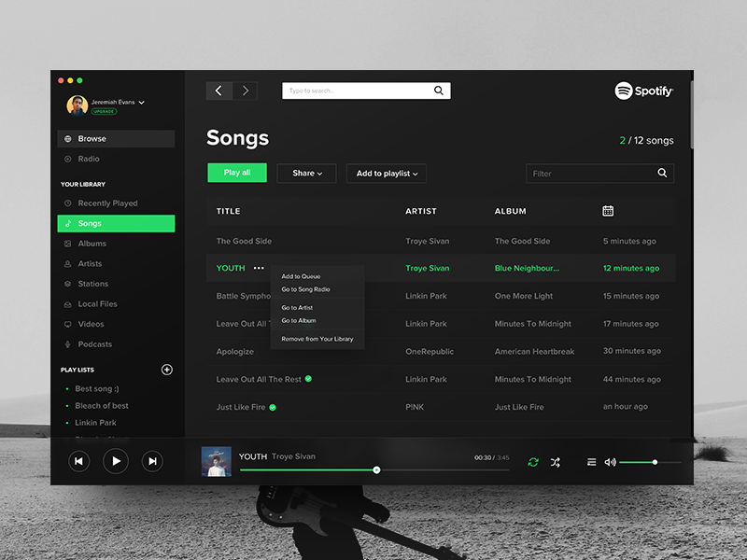Open the play queue list icon
747x560 pixels.
tap(591, 462)
